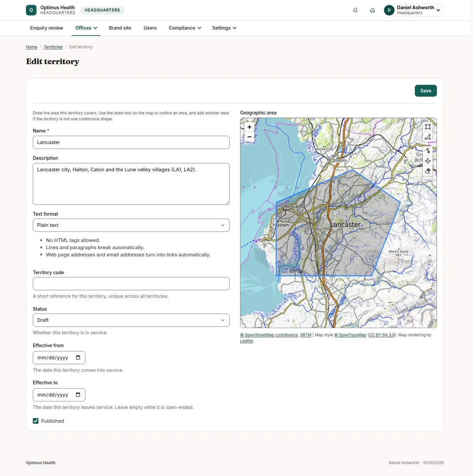Screen dimensions: 473x476
Task: Expand the Offices menu
Action: 86,28
